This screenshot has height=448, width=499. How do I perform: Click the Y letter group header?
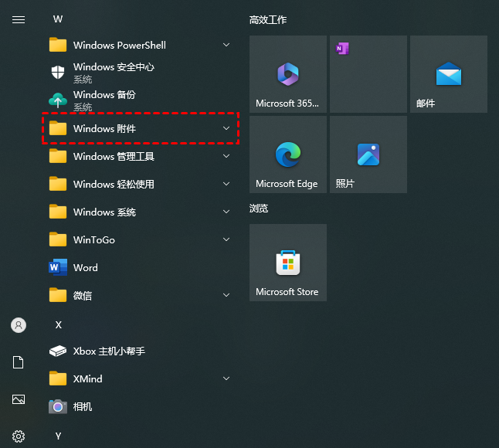(58, 436)
